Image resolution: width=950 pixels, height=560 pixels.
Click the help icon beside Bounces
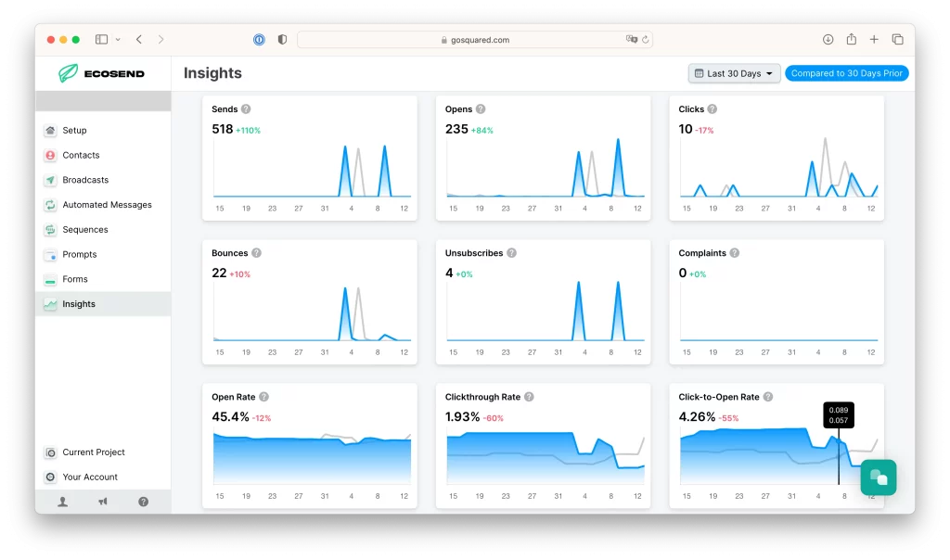(256, 253)
